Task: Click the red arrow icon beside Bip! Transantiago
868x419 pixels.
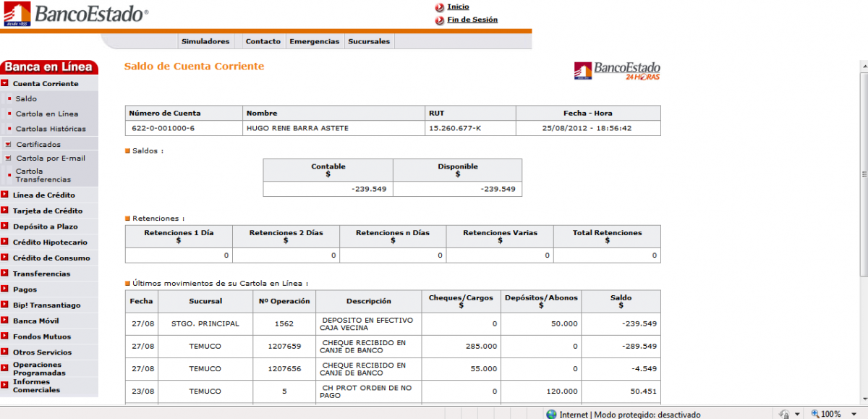Action: [5, 305]
